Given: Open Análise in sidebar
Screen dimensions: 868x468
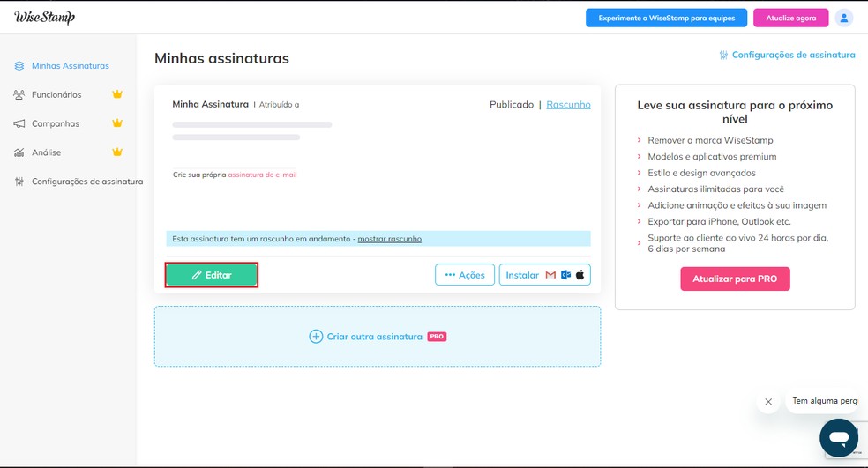Looking at the screenshot, I should tap(46, 152).
